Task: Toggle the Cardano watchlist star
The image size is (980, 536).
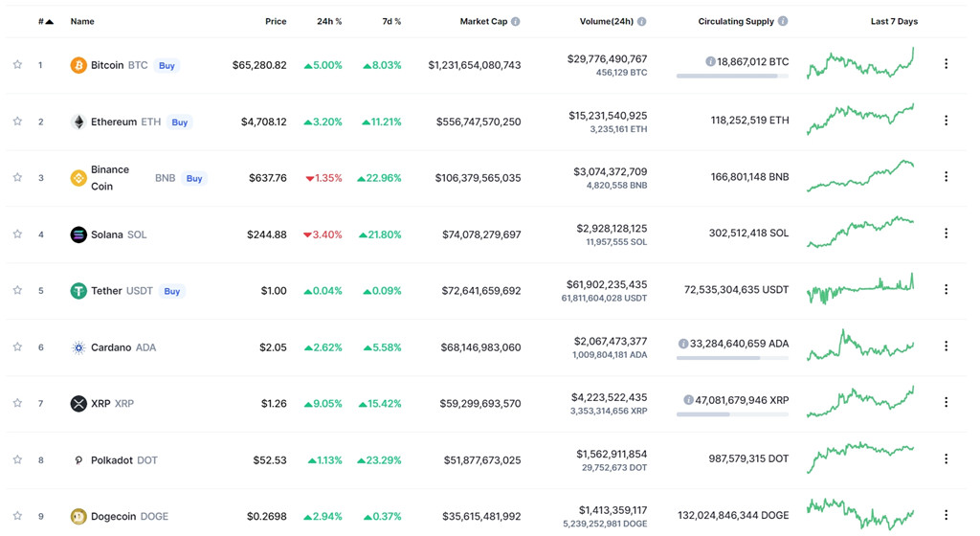Action: (17, 346)
